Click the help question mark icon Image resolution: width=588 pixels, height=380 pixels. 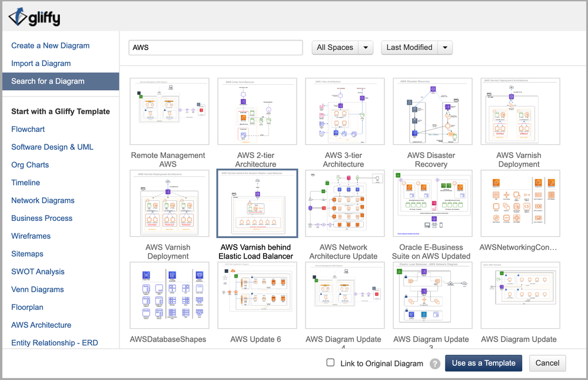click(x=434, y=364)
